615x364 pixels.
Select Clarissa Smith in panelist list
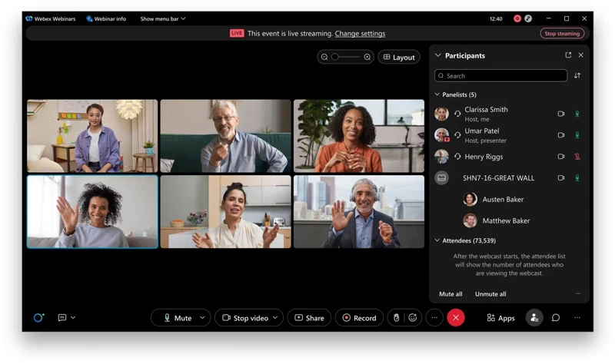(x=509, y=114)
